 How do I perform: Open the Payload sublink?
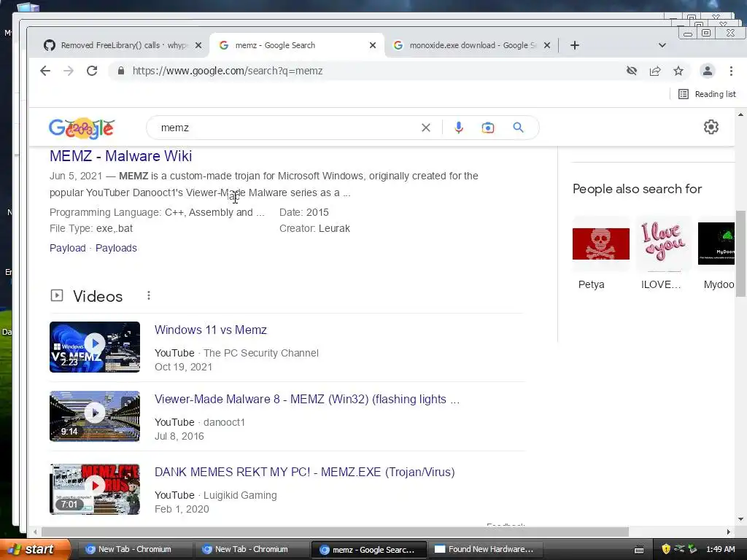pyautogui.click(x=68, y=248)
